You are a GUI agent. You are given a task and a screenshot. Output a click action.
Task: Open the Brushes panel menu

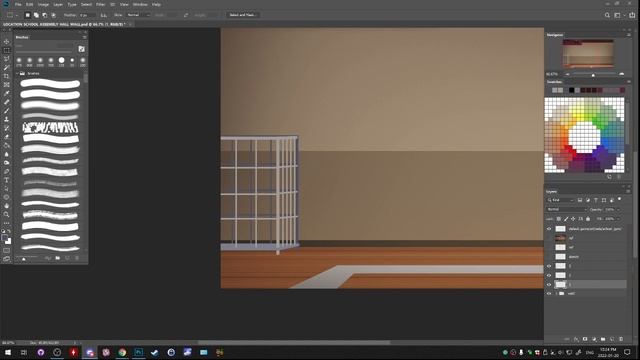(x=84, y=37)
